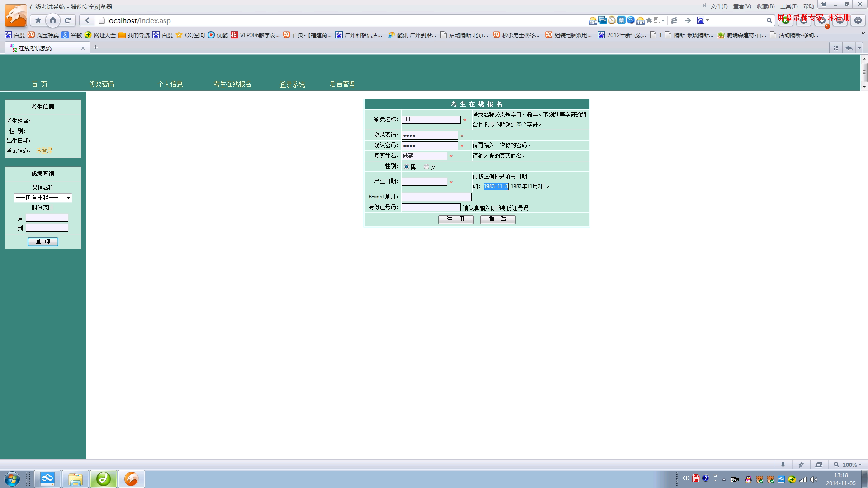Open Windows Start menu orb
Image resolution: width=868 pixels, height=488 pixels.
click(12, 479)
